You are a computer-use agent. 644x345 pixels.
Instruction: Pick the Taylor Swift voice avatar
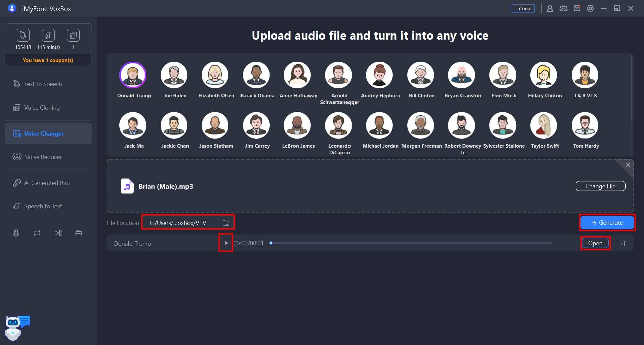tap(544, 125)
